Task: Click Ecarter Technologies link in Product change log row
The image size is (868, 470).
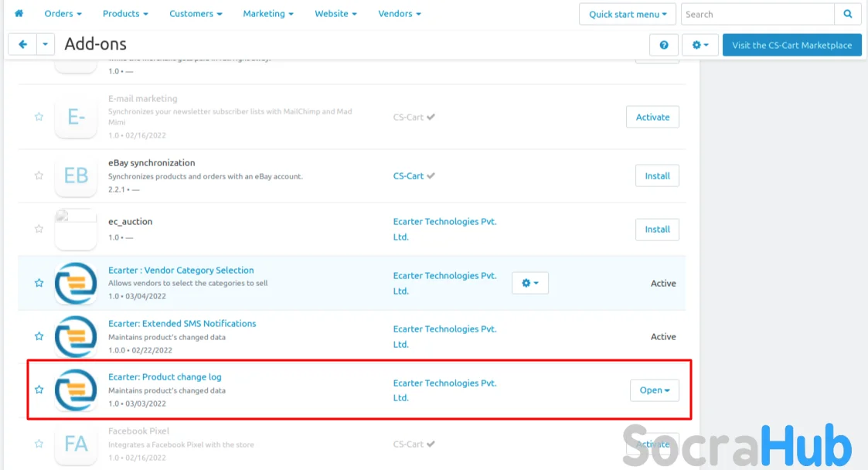Action: (x=444, y=390)
